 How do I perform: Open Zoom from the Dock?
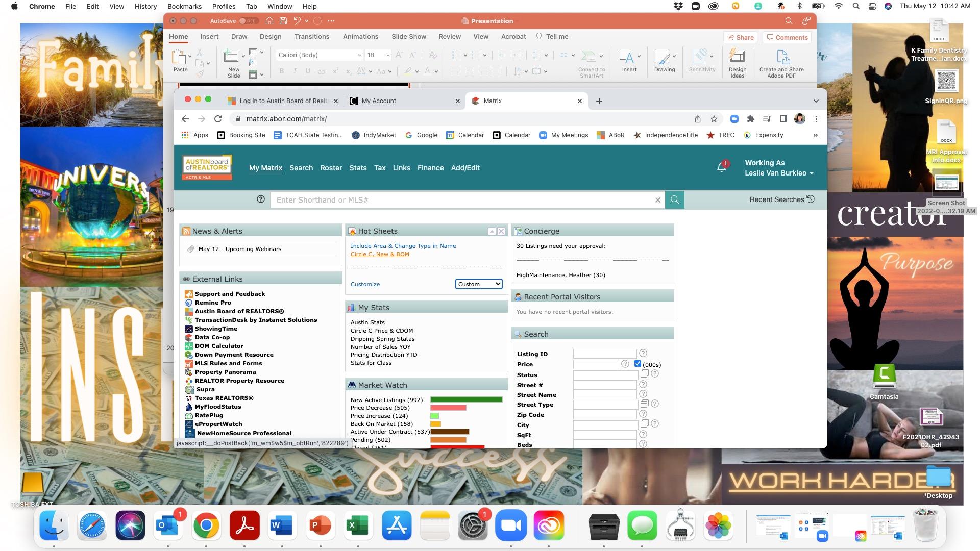pos(510,525)
